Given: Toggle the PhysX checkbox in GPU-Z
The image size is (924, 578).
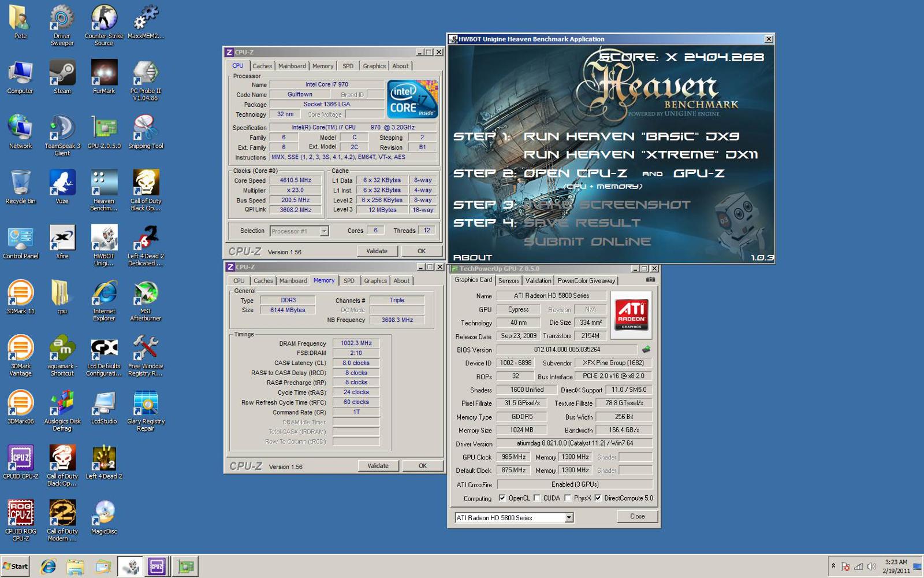Looking at the screenshot, I should click(568, 498).
